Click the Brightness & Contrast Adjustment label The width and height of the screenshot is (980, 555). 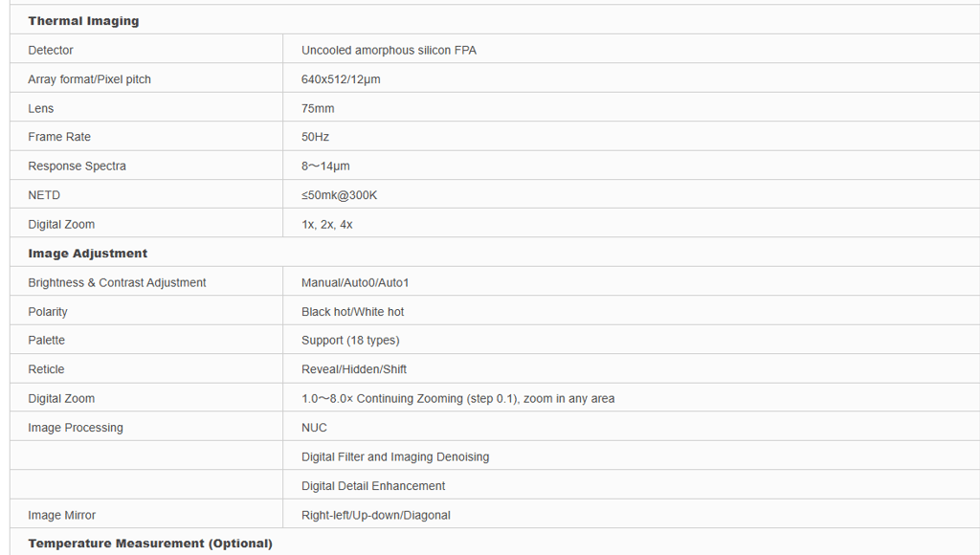click(117, 282)
